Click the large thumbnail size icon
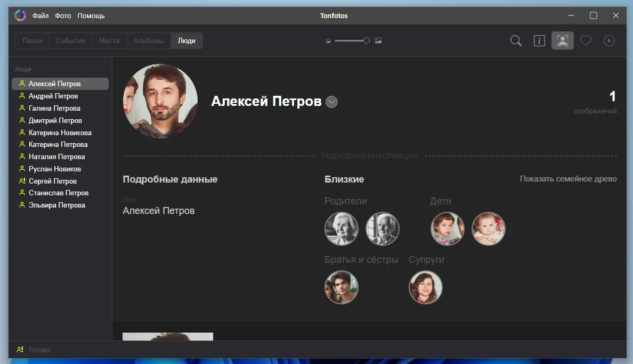Viewport: 633px width, 364px height. tap(378, 41)
